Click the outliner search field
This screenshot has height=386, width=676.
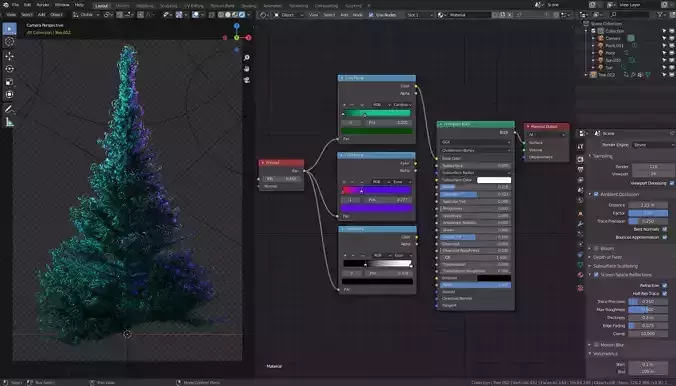[629, 15]
